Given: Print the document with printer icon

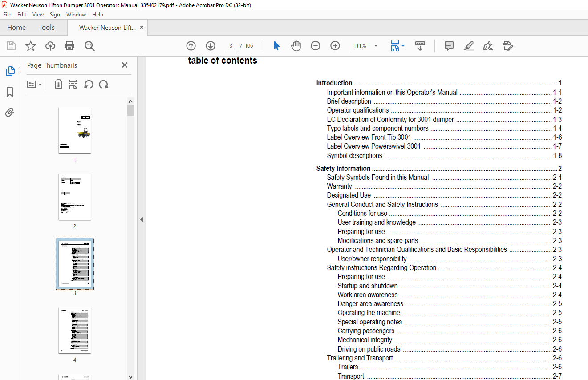Looking at the screenshot, I should click(x=69, y=46).
